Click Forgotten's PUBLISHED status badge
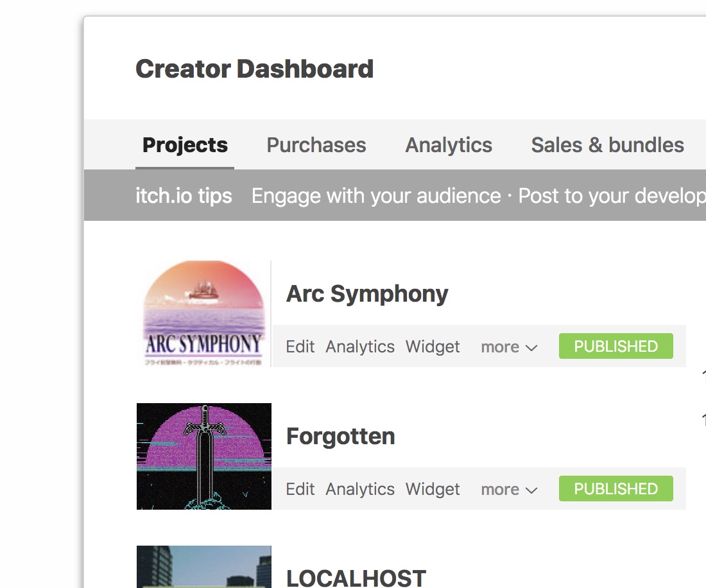This screenshot has height=588, width=706. tap(616, 489)
